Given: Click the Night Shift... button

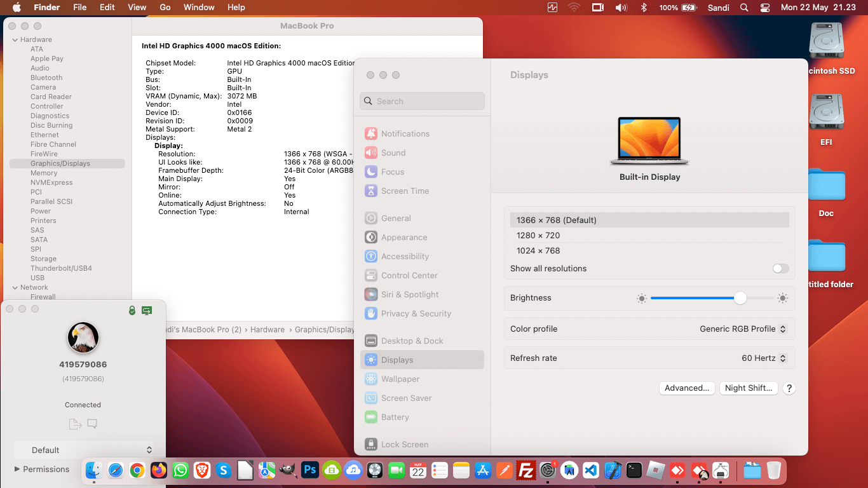Looking at the screenshot, I should [749, 388].
